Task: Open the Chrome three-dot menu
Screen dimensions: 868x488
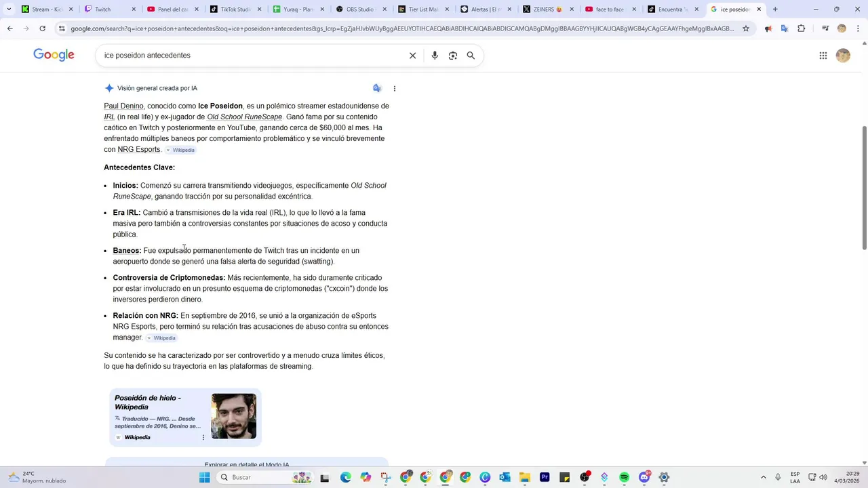Action: [x=858, y=28]
